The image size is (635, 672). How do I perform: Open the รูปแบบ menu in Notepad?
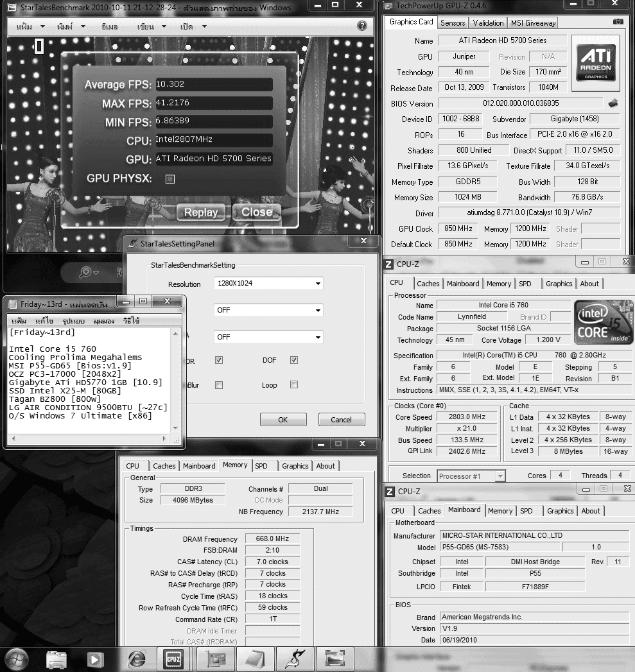[x=73, y=321]
